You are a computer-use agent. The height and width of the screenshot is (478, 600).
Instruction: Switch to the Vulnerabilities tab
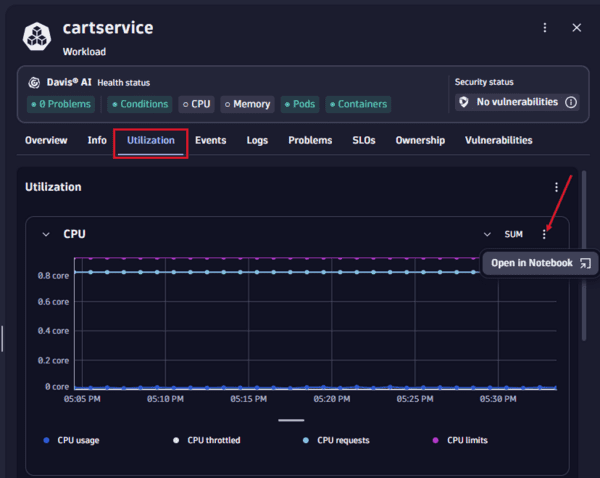498,141
